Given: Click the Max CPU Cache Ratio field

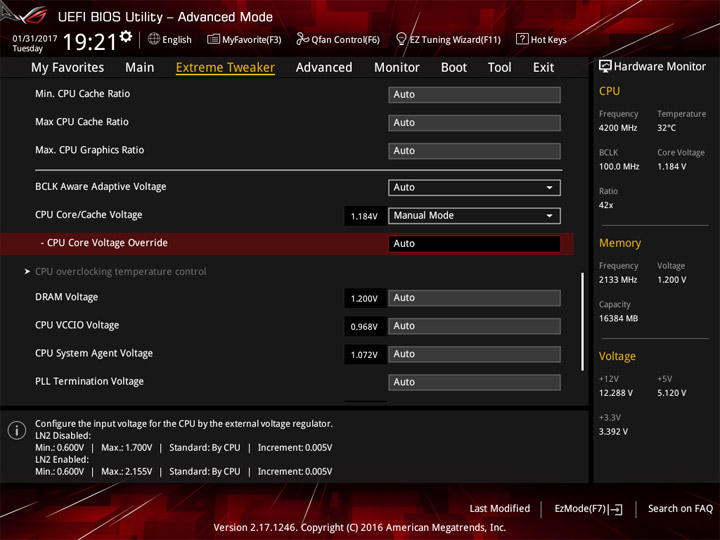Looking at the screenshot, I should (474, 123).
